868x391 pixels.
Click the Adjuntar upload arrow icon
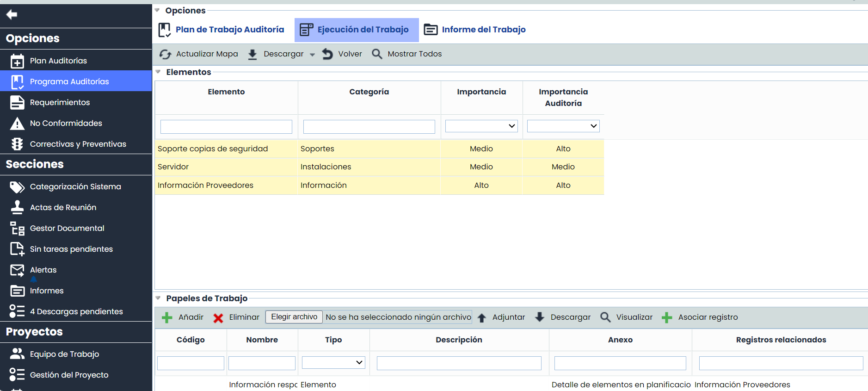[x=481, y=317]
